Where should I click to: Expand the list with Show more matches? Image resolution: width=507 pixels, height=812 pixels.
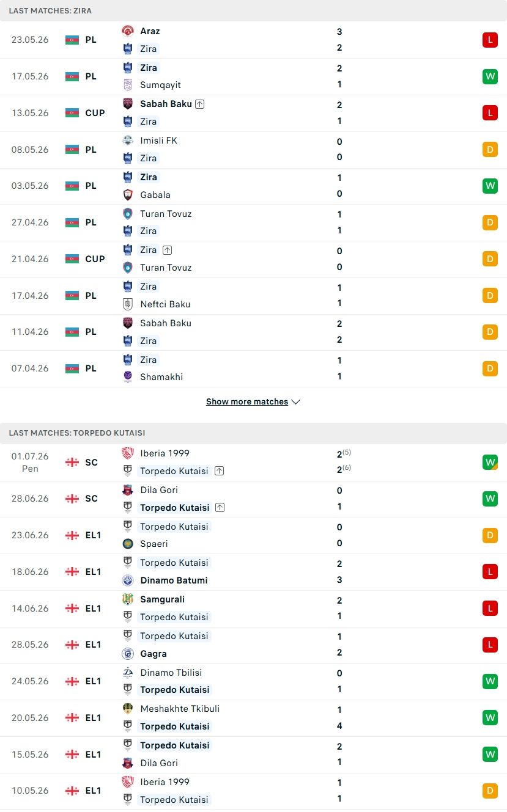click(x=247, y=402)
